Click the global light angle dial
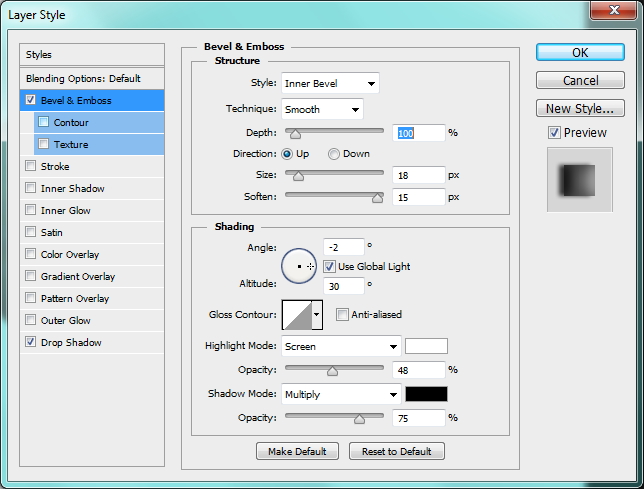 coord(299,267)
